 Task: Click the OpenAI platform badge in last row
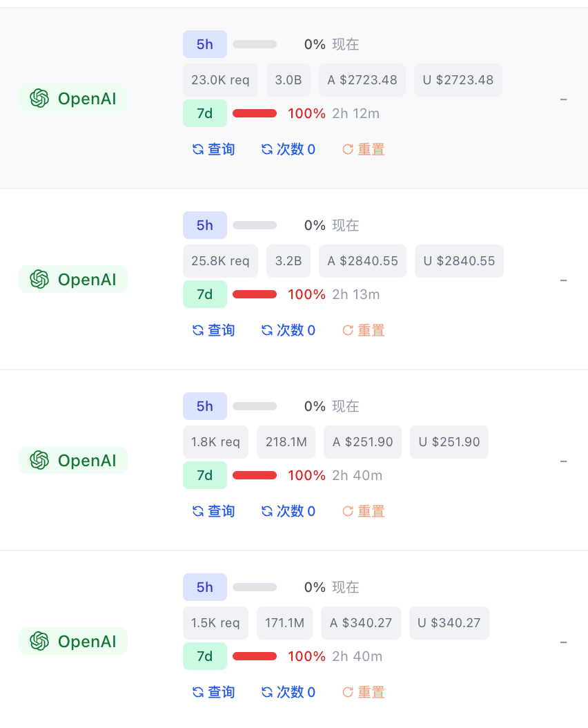click(73, 641)
